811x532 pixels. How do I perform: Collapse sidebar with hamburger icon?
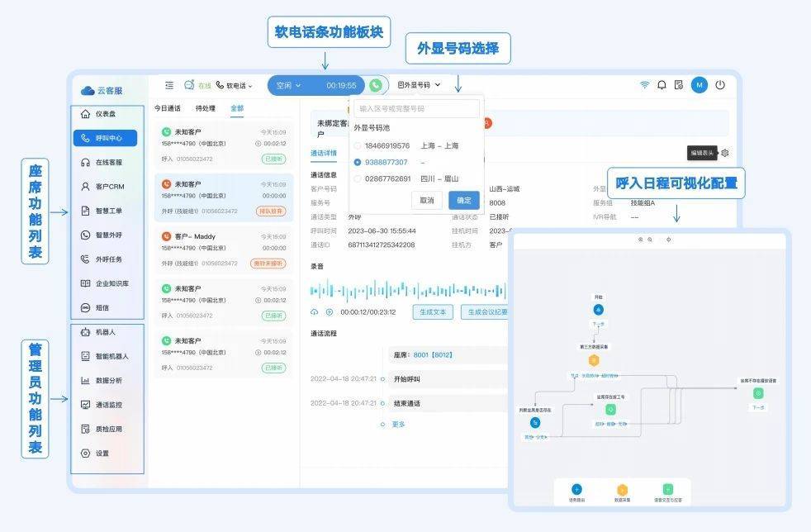169,85
